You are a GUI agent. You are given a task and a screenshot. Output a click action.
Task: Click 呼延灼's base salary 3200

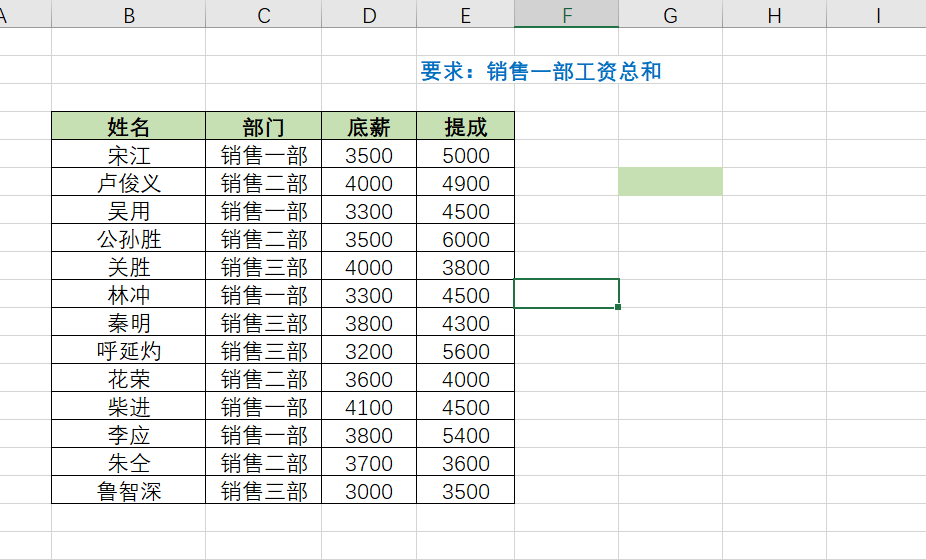click(x=369, y=350)
